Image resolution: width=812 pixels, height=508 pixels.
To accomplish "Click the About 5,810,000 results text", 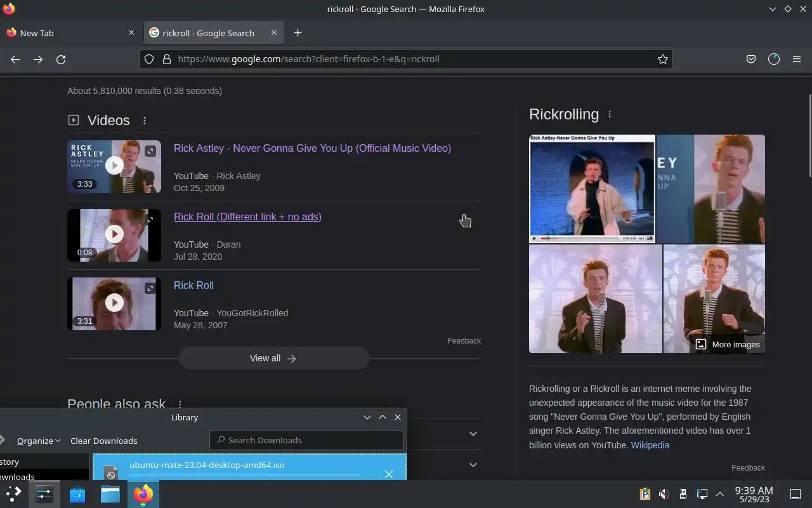I will (x=145, y=91).
